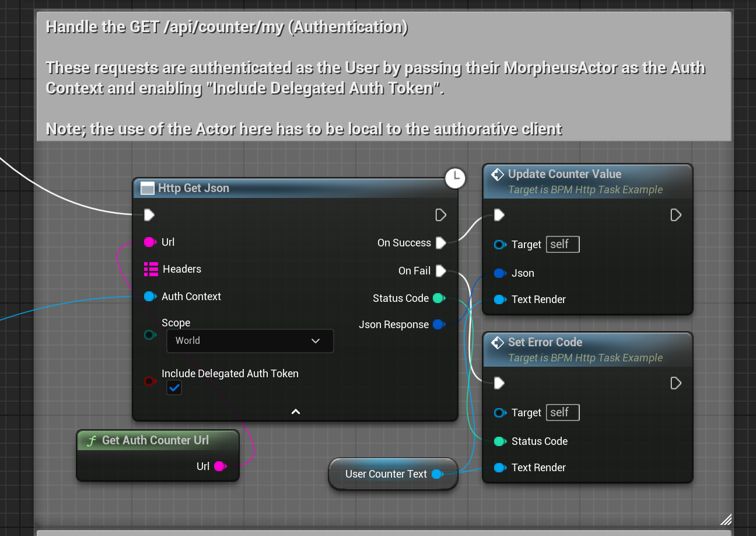
Task: Click the On Success execution output pin
Action: tap(441, 243)
